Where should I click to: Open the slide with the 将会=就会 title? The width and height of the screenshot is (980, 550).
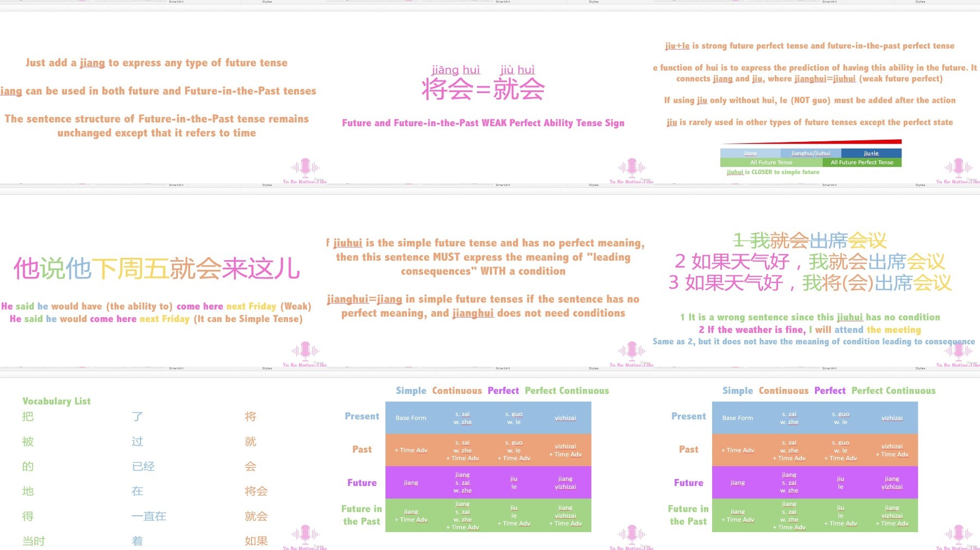490,97
